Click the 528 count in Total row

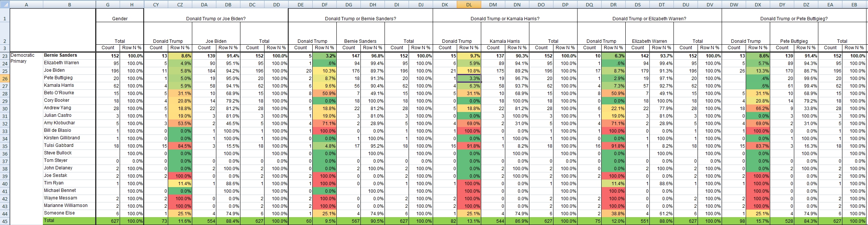[x=782, y=221]
